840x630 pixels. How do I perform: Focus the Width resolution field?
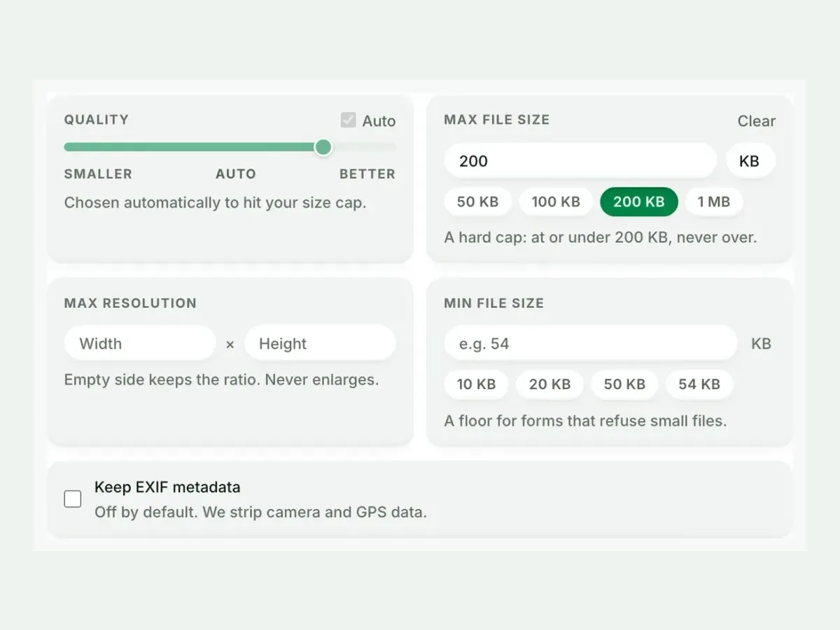tap(140, 344)
